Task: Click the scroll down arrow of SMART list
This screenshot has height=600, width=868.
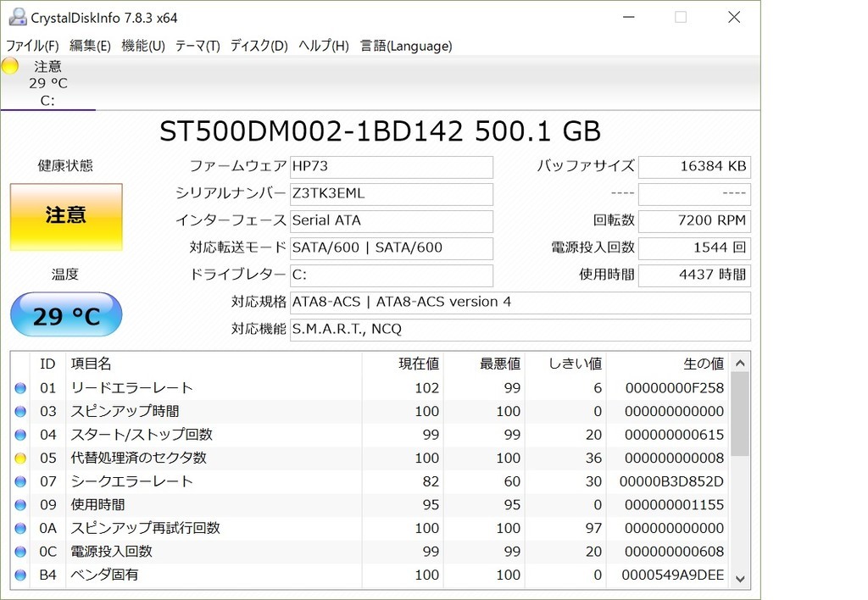Action: point(740,579)
